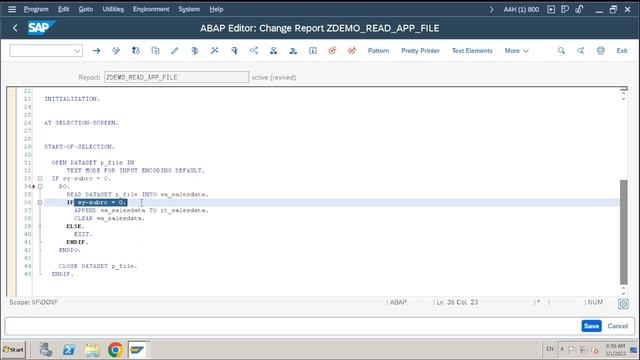The image size is (640, 360).
Task: Display the object list hierarchy icon
Action: click(x=273, y=51)
